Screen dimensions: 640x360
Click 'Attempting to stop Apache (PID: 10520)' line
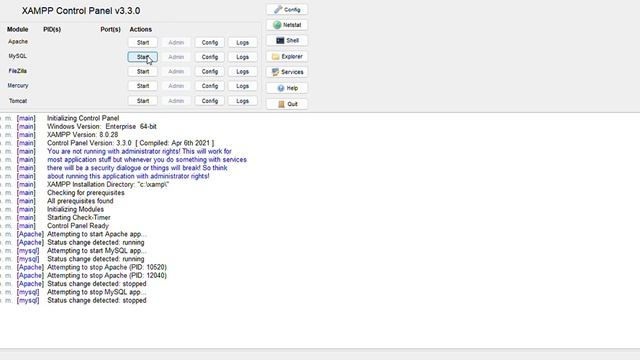107,267
